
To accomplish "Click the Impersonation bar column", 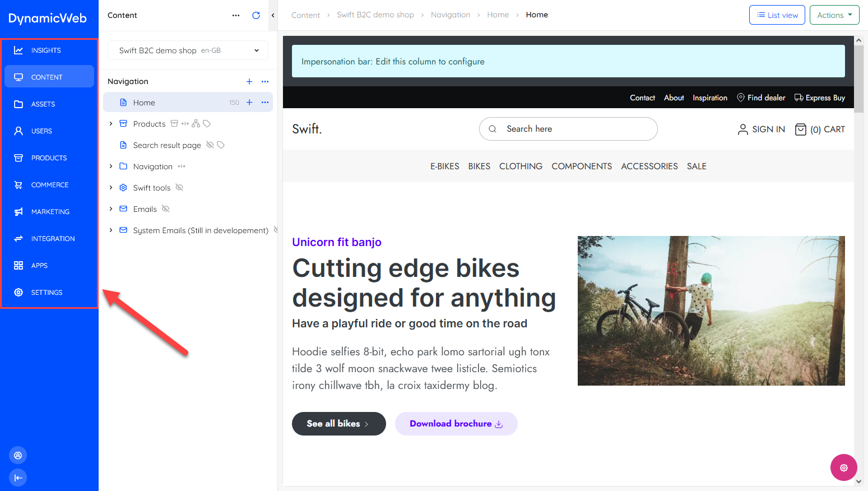I will pyautogui.click(x=568, y=61).
